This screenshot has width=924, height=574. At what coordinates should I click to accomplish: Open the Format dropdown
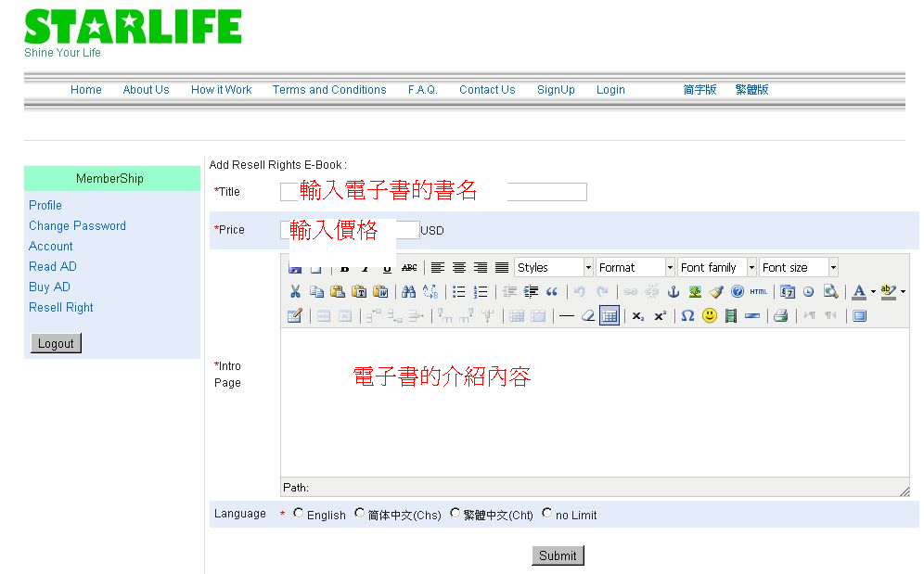pyautogui.click(x=635, y=268)
